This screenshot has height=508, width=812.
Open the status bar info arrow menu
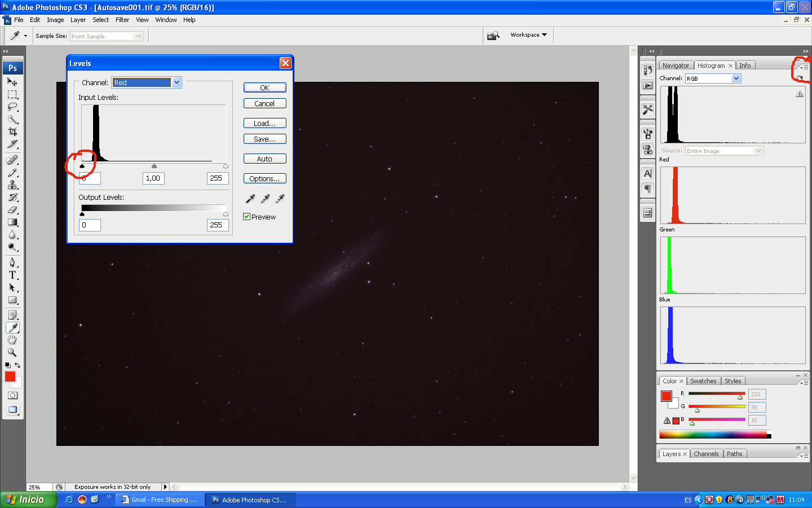click(165, 487)
